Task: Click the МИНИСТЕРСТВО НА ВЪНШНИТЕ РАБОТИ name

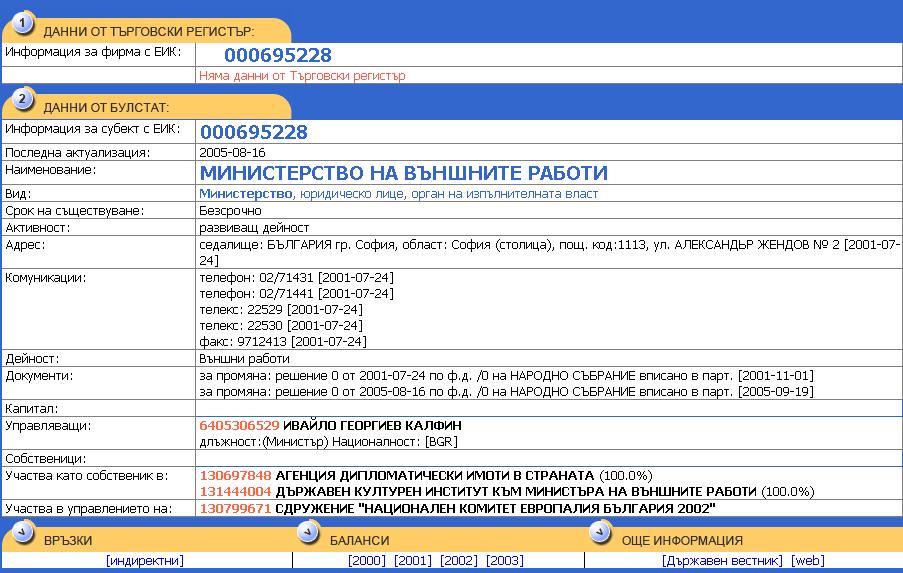Action: (x=404, y=173)
